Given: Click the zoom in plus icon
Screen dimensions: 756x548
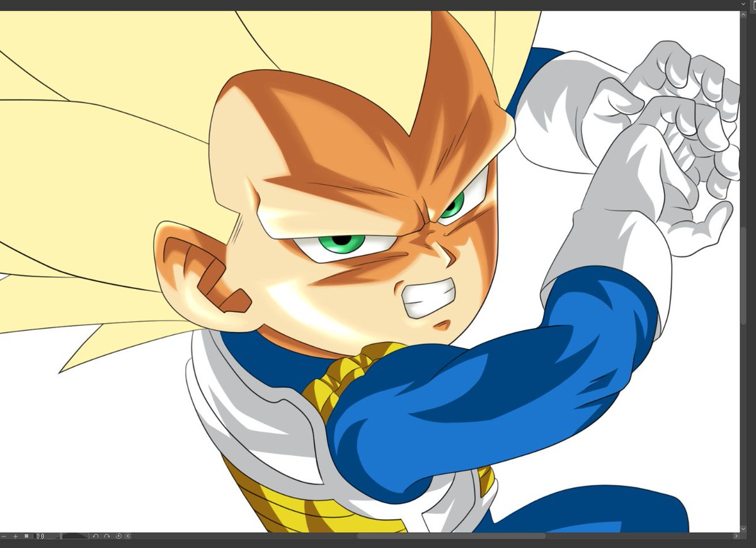Looking at the screenshot, I should pos(15,536).
